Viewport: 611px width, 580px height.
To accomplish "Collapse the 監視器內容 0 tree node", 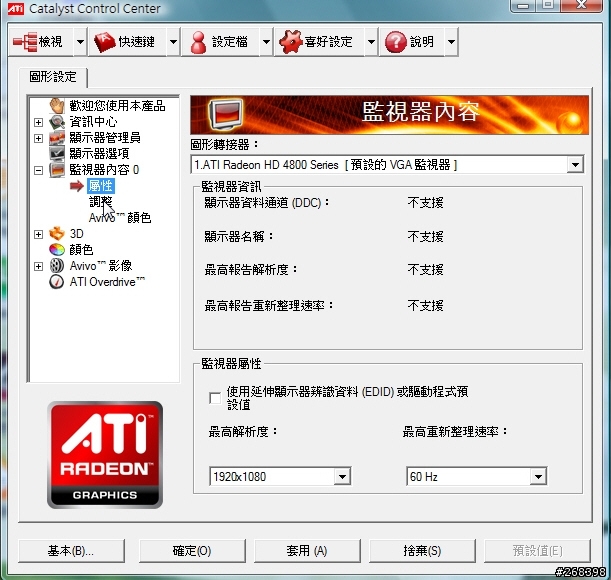I will 38,170.
